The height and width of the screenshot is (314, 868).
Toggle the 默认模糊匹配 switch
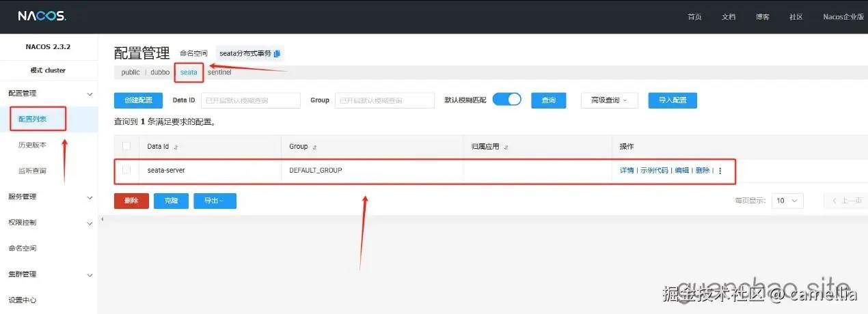tap(506, 100)
